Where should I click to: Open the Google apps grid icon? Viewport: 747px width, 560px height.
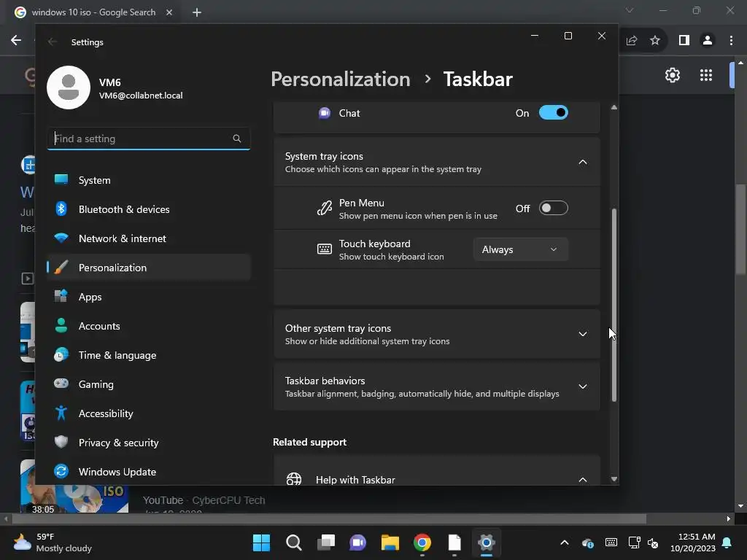706,75
